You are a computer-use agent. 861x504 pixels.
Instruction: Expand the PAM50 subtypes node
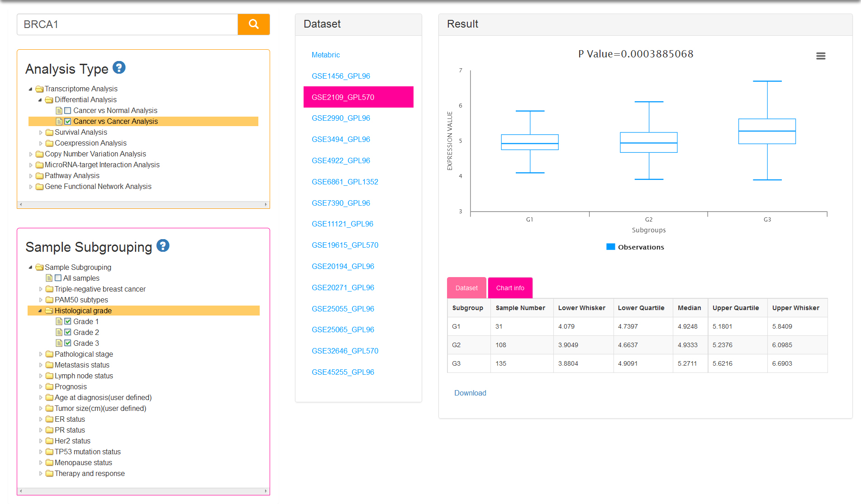tap(41, 300)
